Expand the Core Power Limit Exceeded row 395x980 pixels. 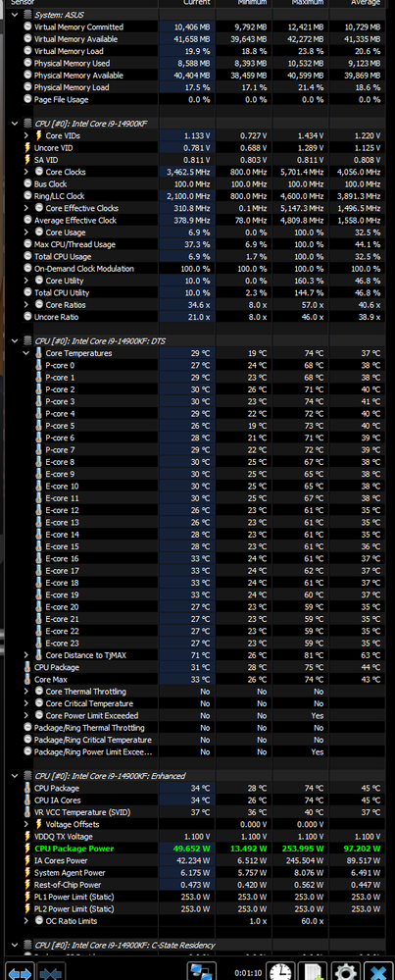26,715
